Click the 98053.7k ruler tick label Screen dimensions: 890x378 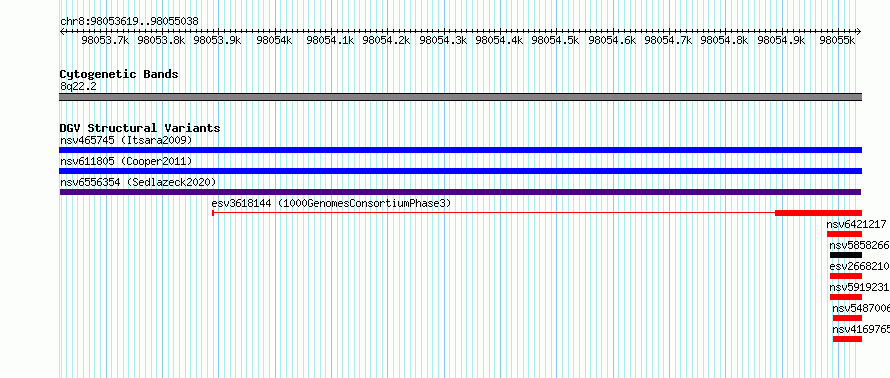(105, 40)
